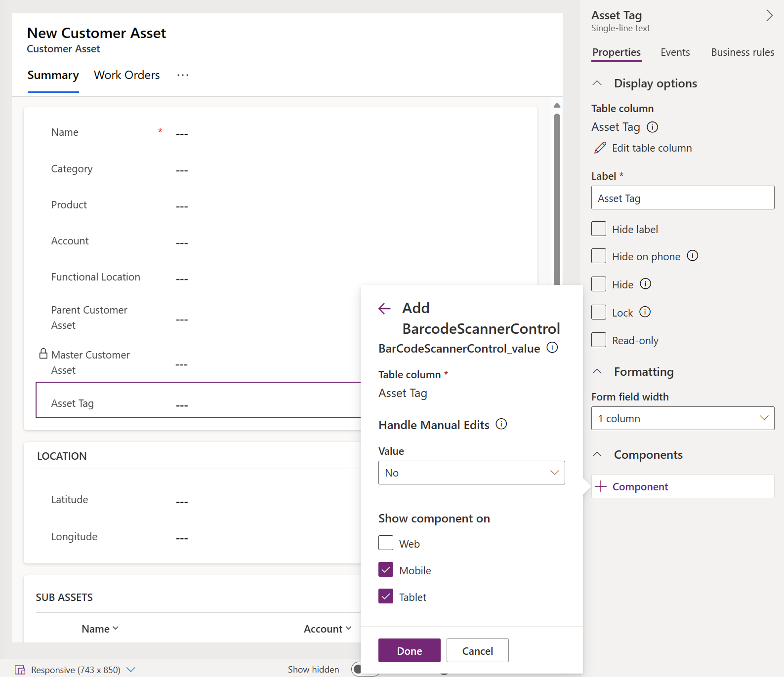Click the plus icon to add Component
Screen dimensions: 784x677
[601, 486]
